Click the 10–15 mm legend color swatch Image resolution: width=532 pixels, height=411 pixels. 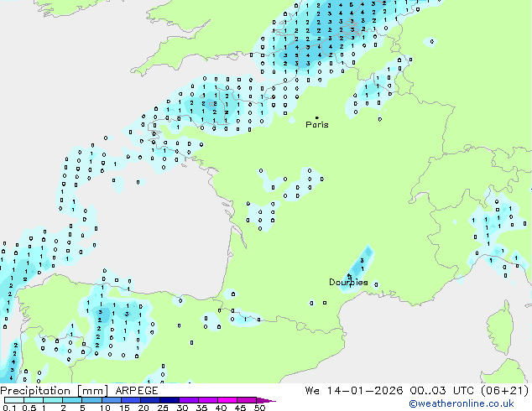(x=111, y=400)
